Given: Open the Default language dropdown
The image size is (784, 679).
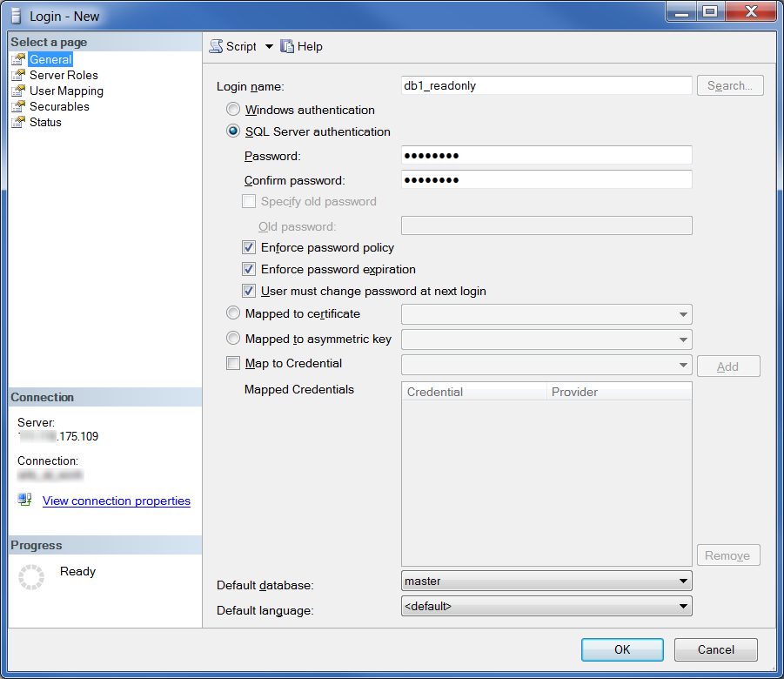Looking at the screenshot, I should coord(683,606).
